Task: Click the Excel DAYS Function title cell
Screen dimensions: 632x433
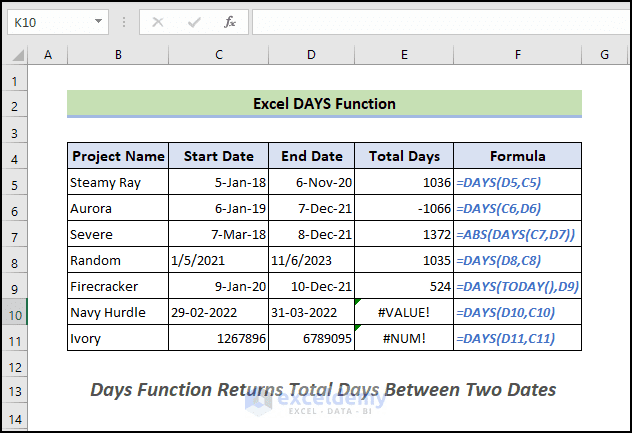Action: pyautogui.click(x=324, y=104)
